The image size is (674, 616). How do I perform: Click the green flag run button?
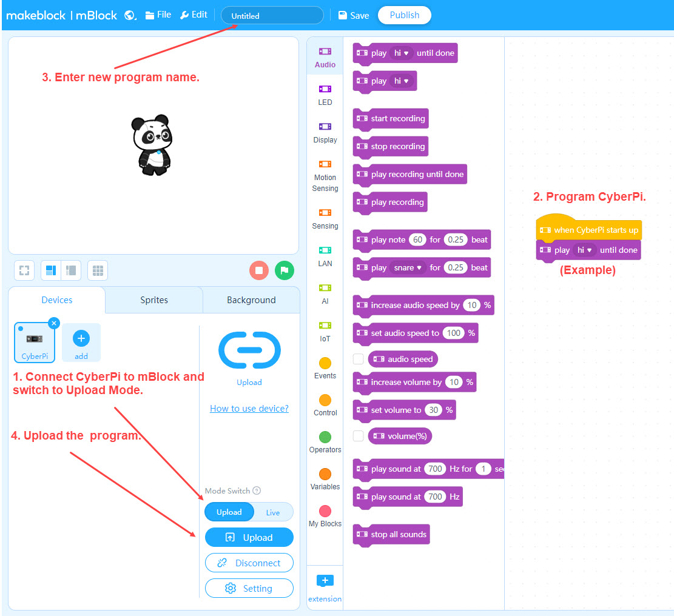(x=285, y=270)
